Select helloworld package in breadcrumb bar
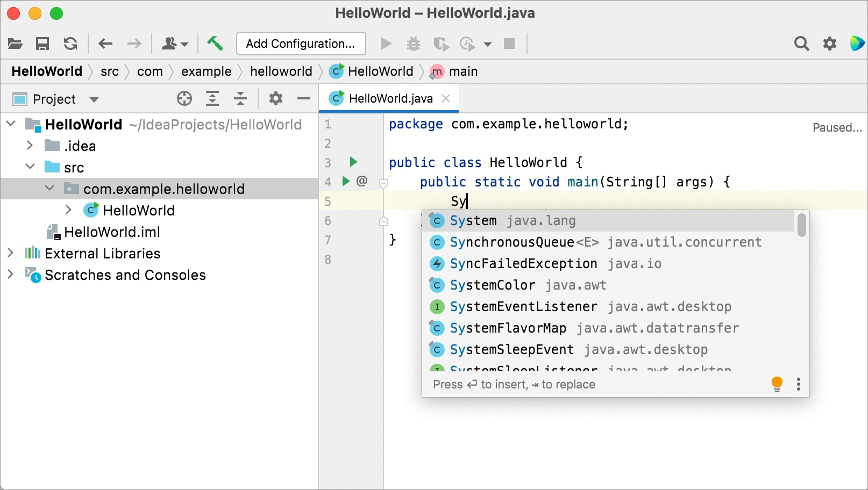 point(281,71)
